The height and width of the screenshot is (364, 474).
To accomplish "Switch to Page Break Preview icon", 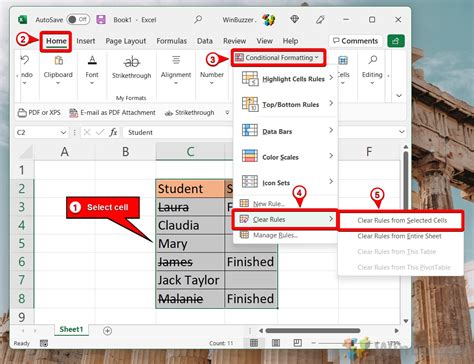I will pos(297,343).
